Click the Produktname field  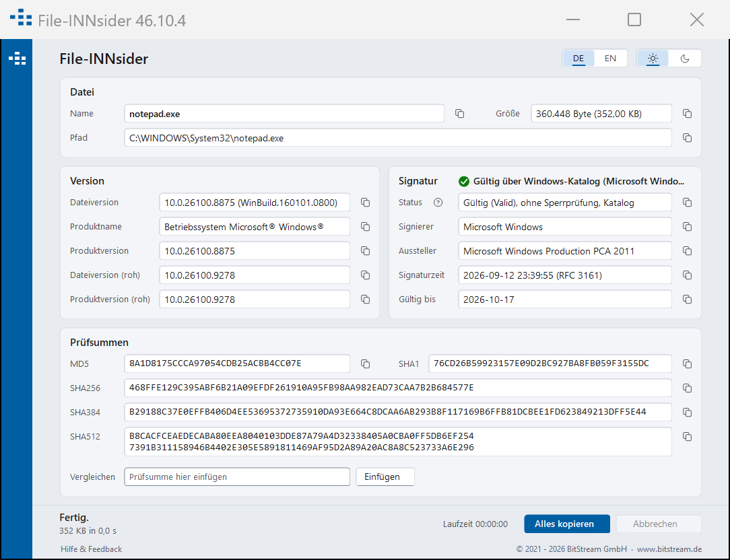[255, 227]
